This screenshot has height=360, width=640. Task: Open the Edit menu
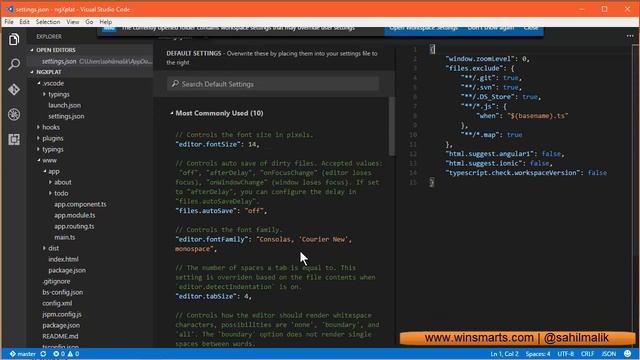pos(24,22)
